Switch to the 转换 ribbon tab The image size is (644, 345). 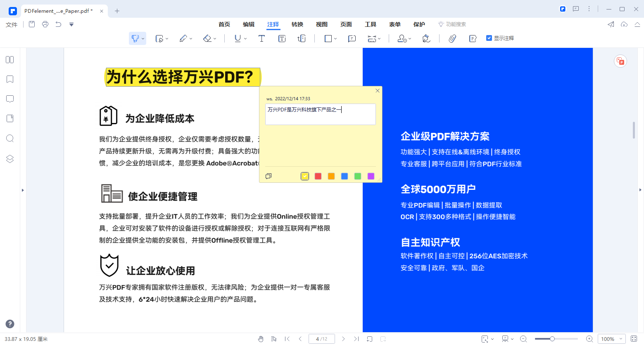pos(297,24)
